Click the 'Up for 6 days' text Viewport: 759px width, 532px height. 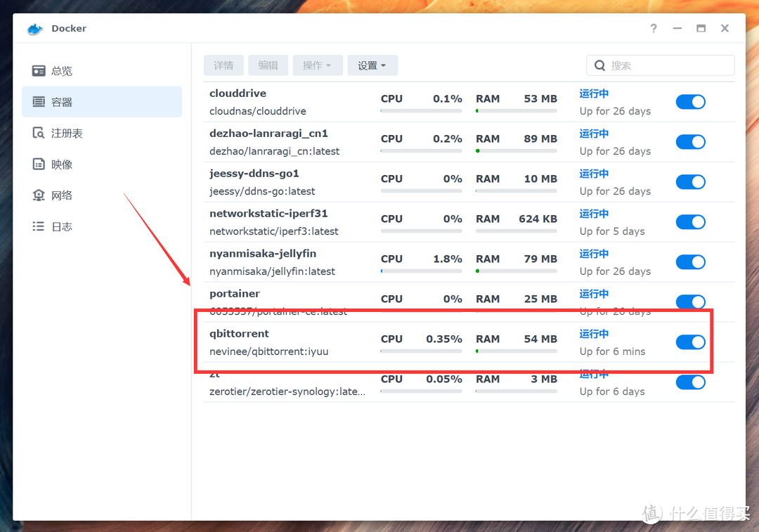tap(612, 391)
